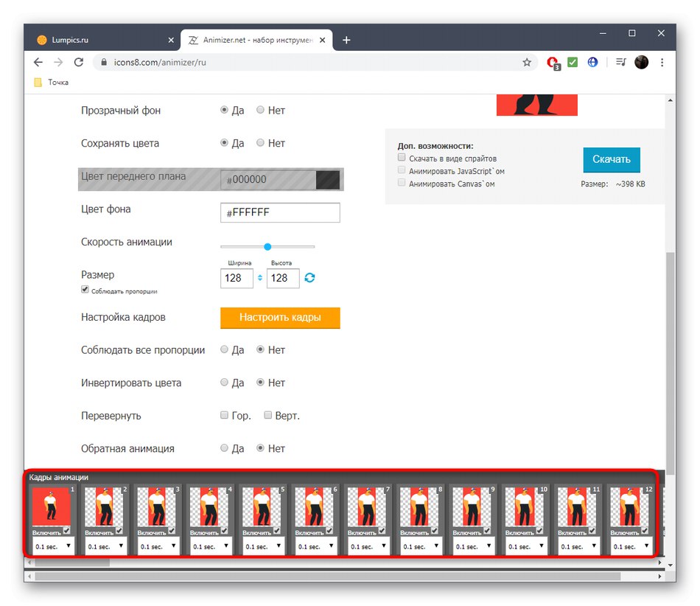The image size is (700, 606).
Task: Click the swap width and height refresh icon
Action: click(309, 278)
